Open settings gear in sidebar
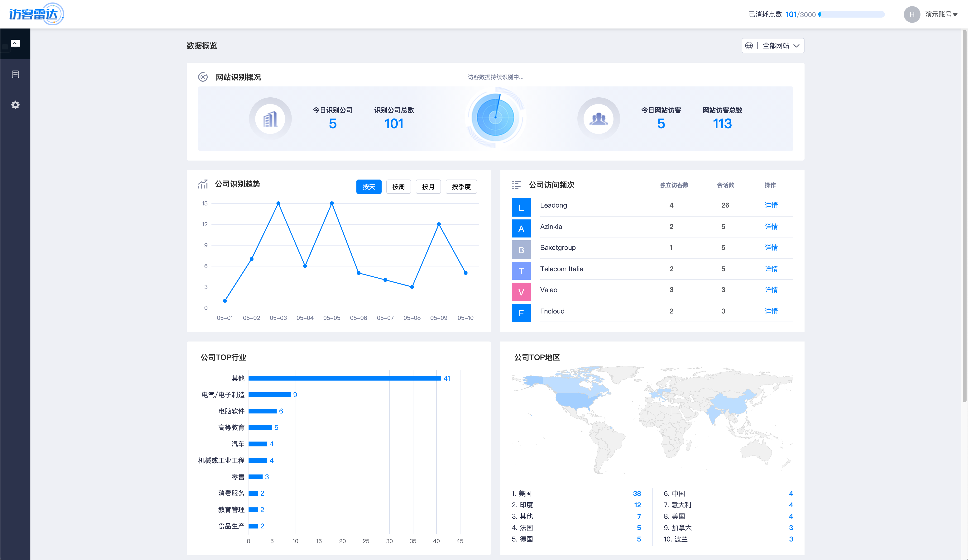Viewport: 968px width, 560px height. [15, 105]
